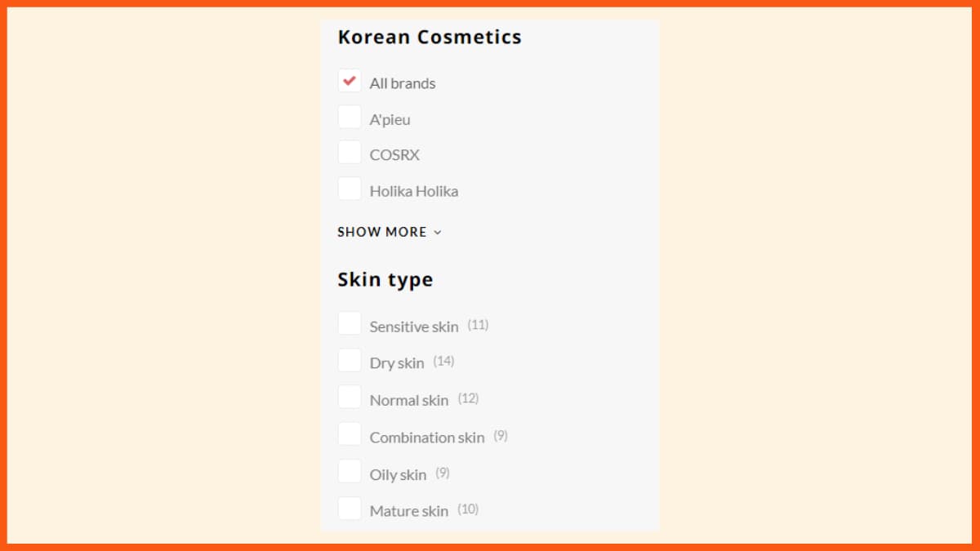
Task: Expand brands using the chevron arrow
Action: (x=438, y=233)
